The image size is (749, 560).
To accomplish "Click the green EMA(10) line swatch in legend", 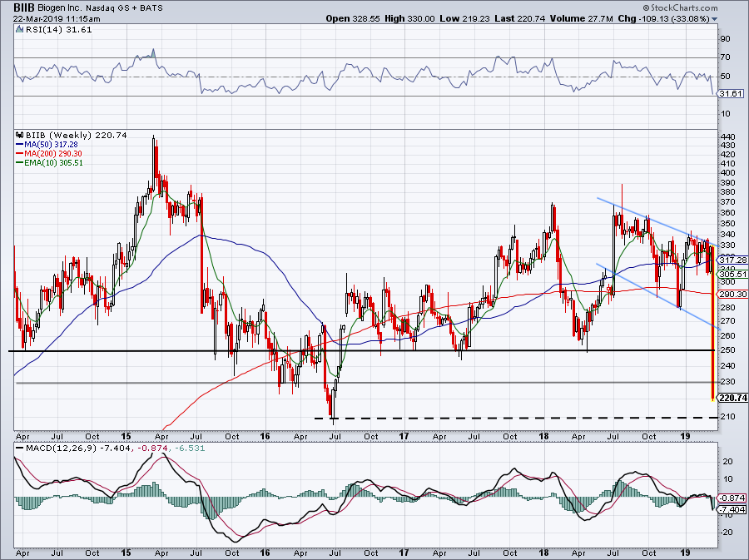I will point(20,163).
